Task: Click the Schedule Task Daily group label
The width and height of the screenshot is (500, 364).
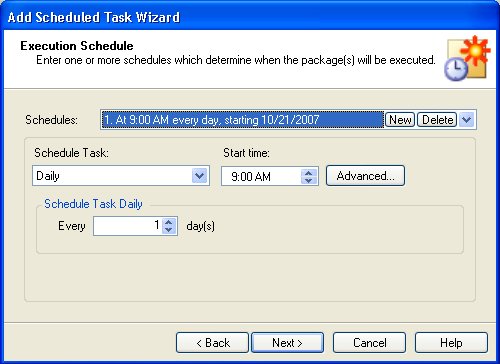Action: click(x=93, y=204)
